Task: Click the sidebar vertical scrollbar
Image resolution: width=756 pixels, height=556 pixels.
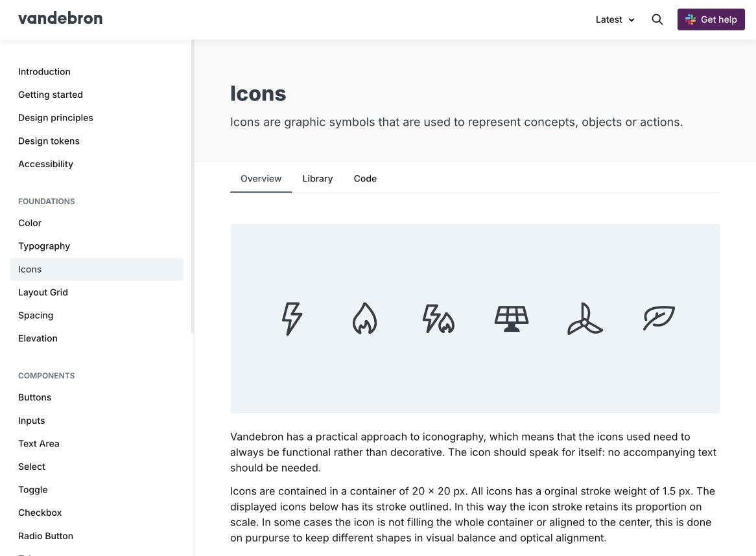Action: point(193,187)
